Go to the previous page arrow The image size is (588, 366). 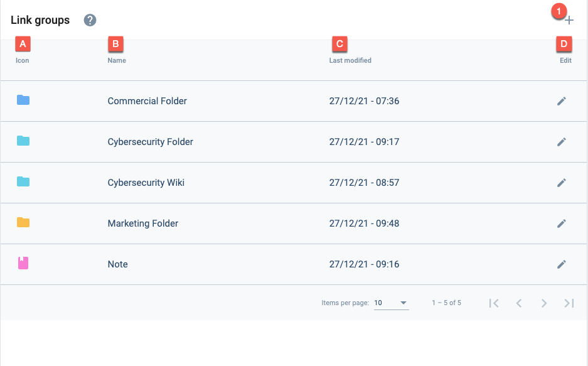[x=519, y=303]
